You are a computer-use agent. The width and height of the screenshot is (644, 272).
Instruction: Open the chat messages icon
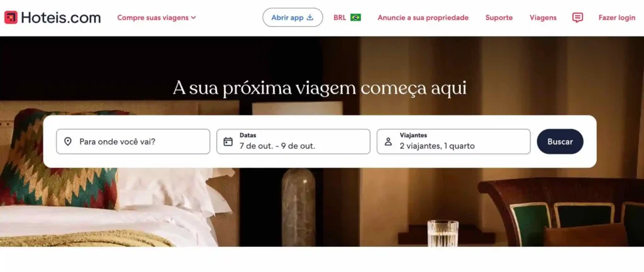coord(577,18)
